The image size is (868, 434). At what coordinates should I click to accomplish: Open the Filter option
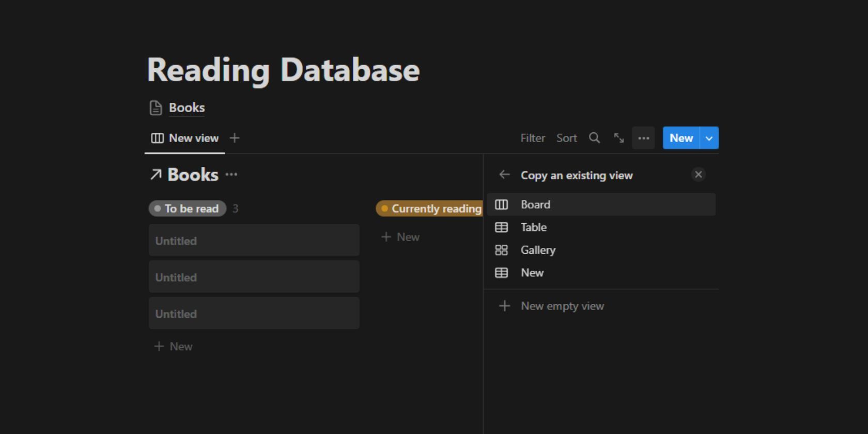pyautogui.click(x=532, y=138)
